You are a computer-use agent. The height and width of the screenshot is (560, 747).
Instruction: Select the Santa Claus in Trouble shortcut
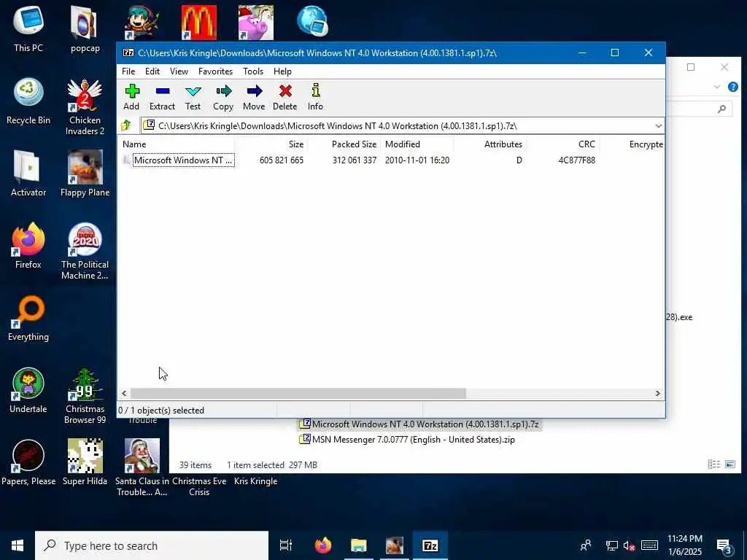point(142,467)
